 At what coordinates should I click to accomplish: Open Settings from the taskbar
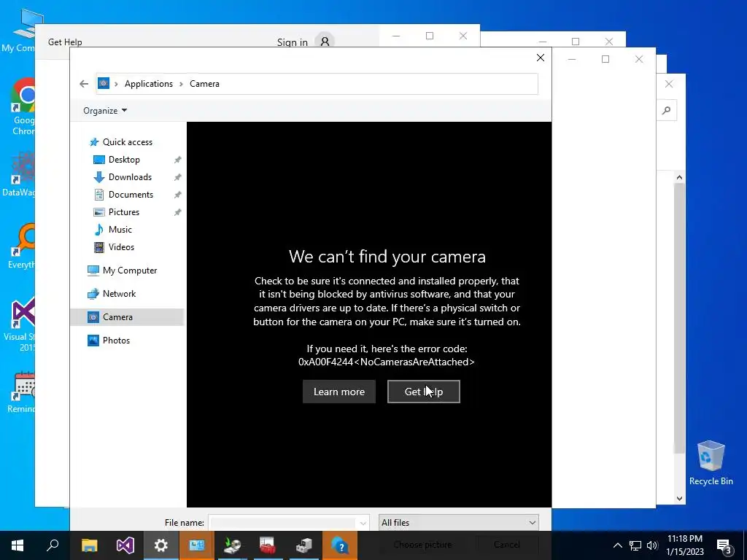click(x=161, y=545)
